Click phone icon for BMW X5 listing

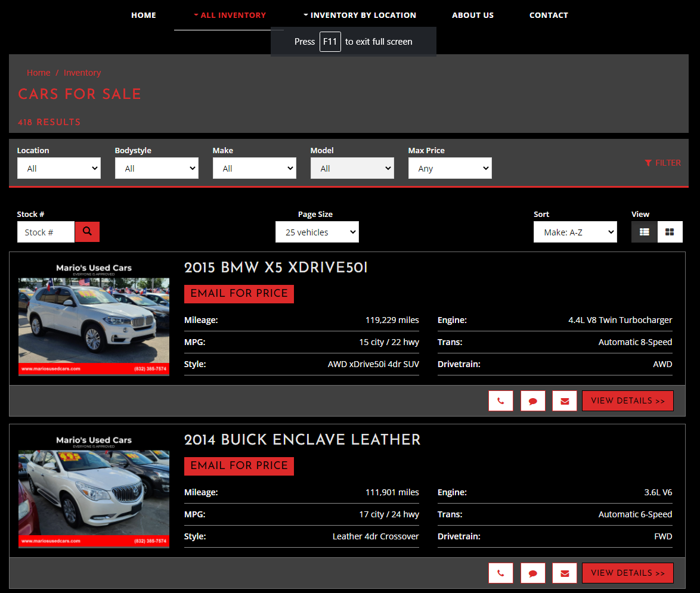501,400
